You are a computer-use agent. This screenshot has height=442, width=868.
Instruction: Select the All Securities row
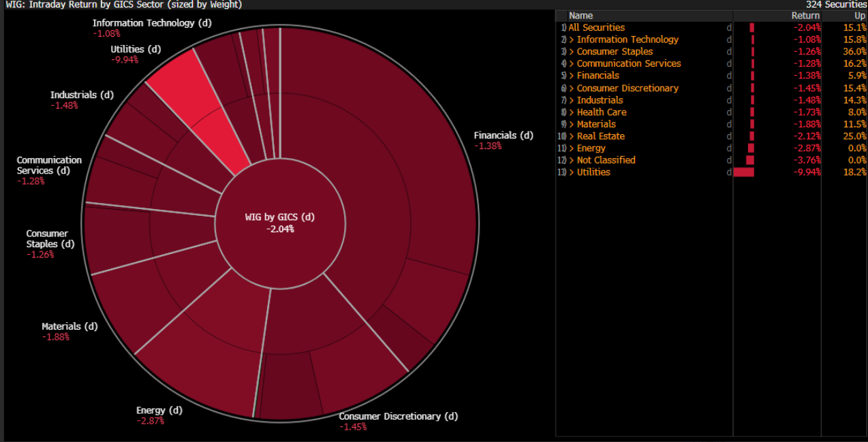[x=596, y=27]
